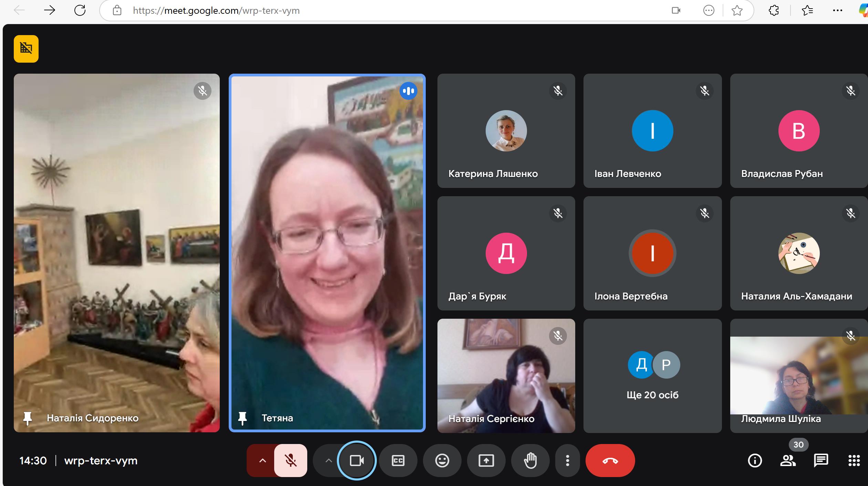Select Ілона Вертебна red avatar

pos(652,253)
